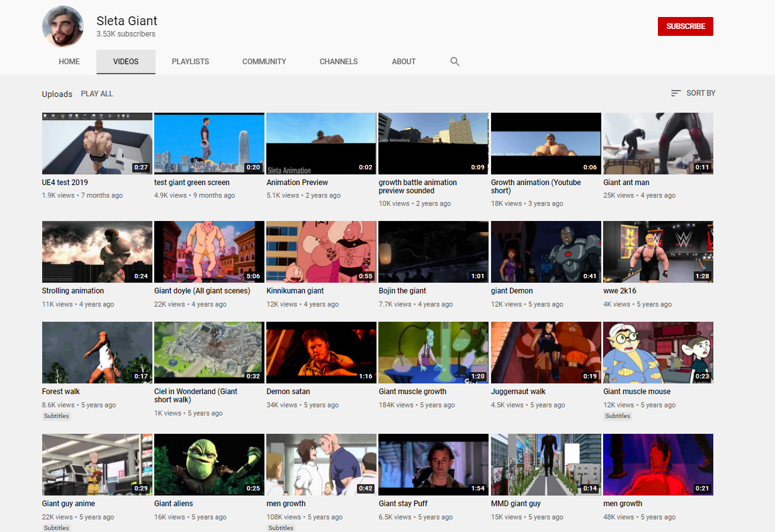
Task: Click the Kinnikuman giant thumbnail
Action: 321,252
